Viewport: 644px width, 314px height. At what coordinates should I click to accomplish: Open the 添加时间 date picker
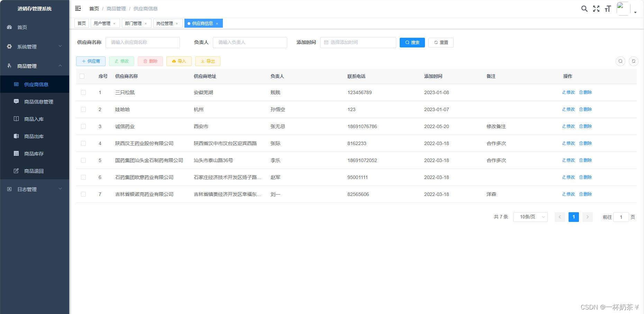point(358,42)
